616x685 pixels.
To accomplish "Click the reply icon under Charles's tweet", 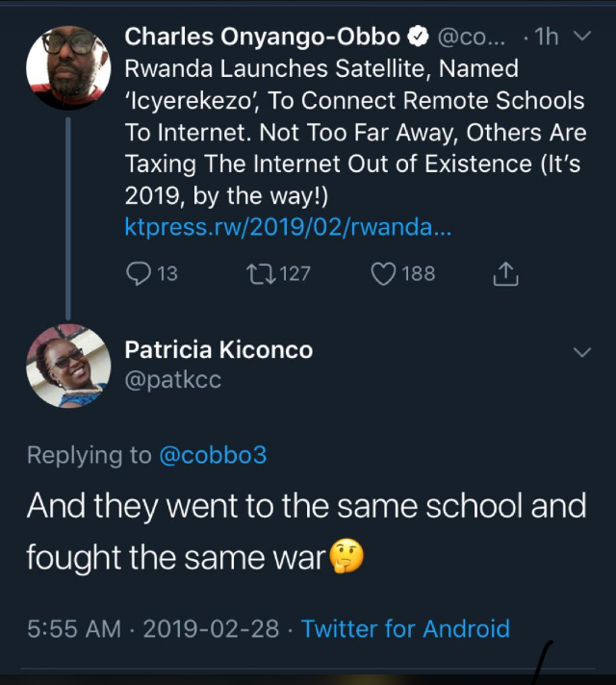I will (138, 274).
